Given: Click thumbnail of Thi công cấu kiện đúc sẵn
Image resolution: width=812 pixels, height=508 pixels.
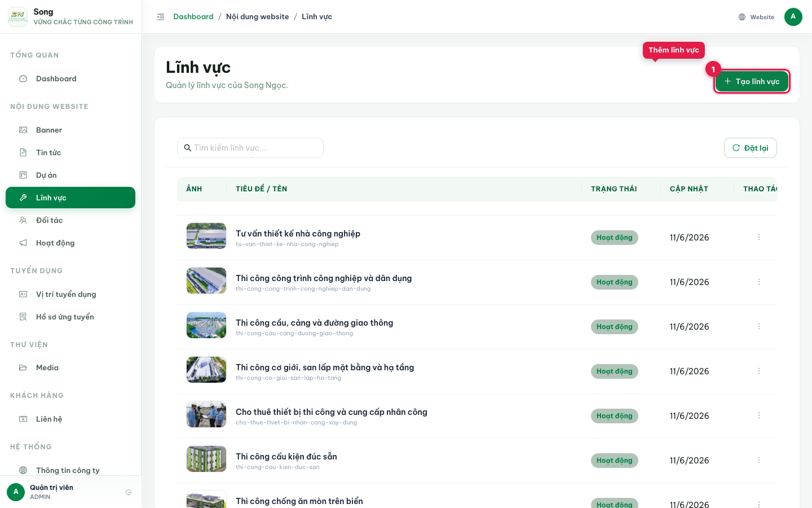Looking at the screenshot, I should coord(206,459).
